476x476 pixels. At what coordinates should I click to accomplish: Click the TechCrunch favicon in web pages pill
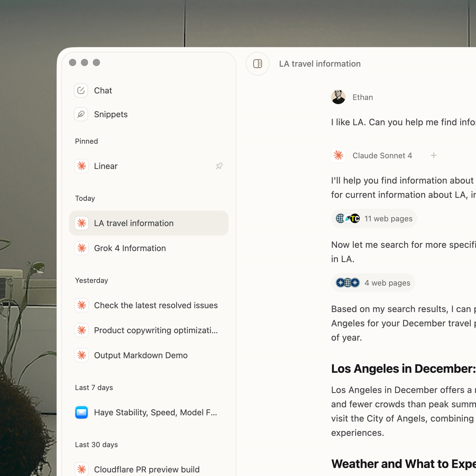click(355, 218)
